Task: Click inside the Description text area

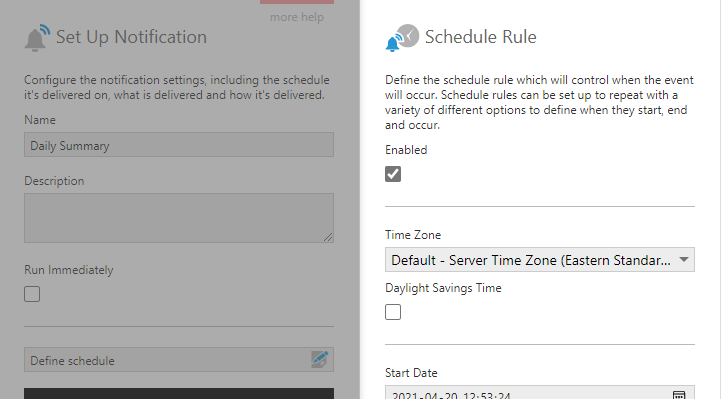Action: point(179,218)
